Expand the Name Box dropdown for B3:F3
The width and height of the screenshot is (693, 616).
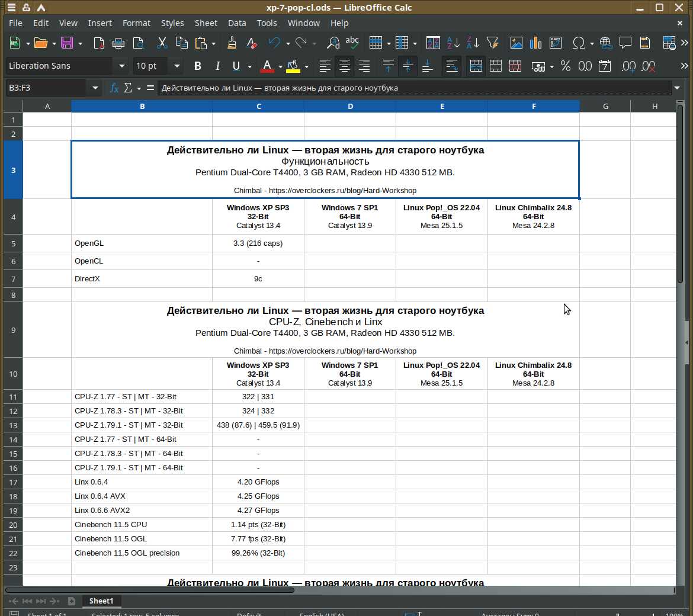coord(95,88)
